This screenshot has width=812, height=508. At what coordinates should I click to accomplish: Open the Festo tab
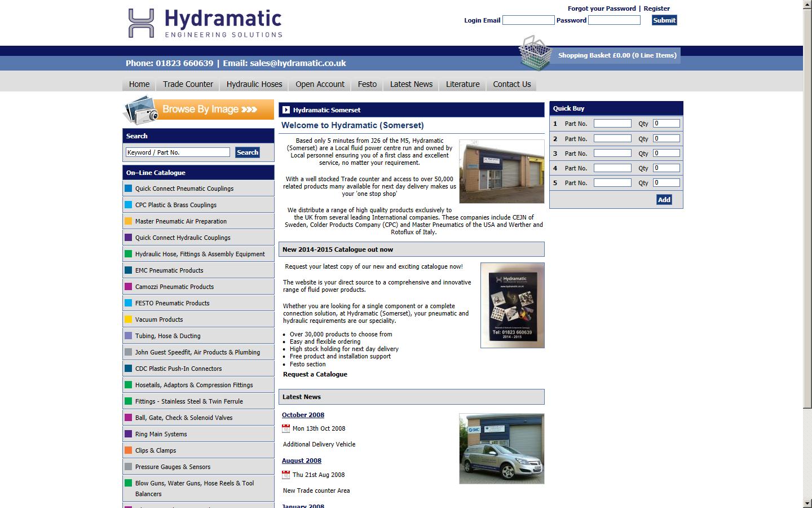click(367, 84)
